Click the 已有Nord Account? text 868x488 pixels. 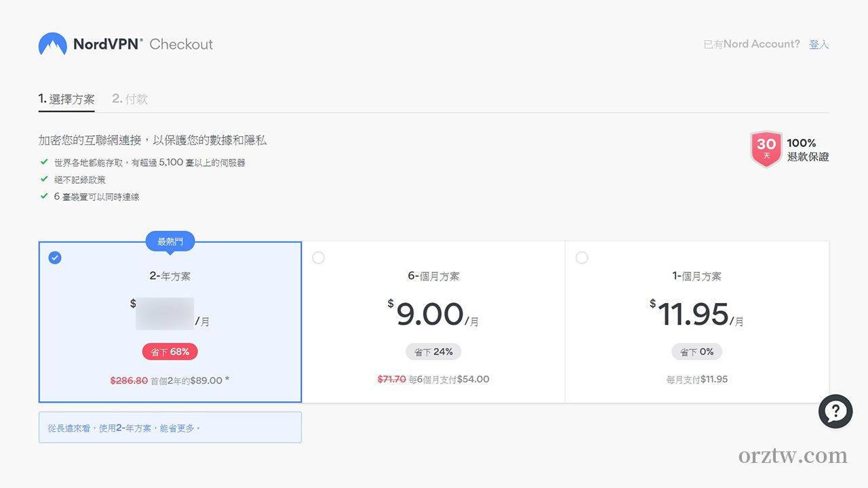click(x=752, y=44)
